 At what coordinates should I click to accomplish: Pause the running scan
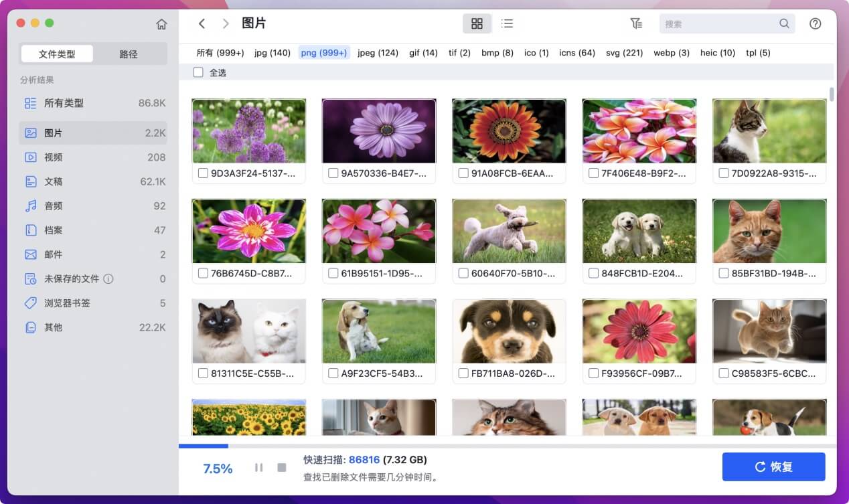258,467
